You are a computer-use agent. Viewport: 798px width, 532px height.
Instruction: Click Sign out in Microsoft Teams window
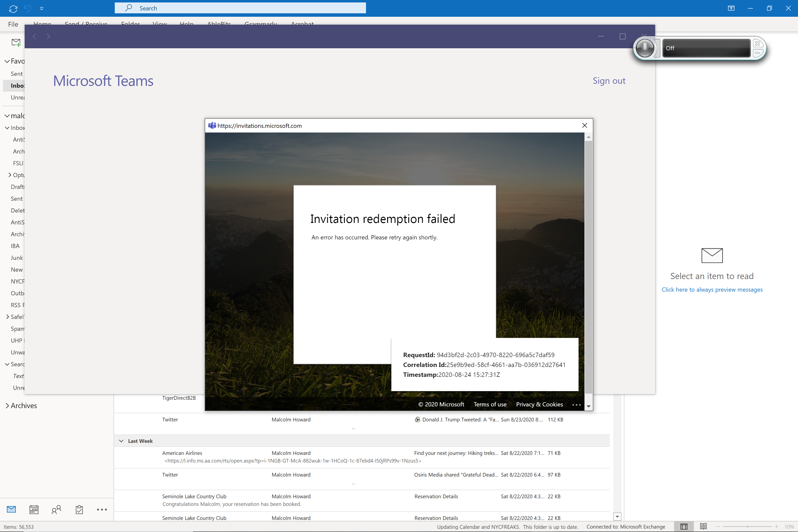tap(609, 81)
